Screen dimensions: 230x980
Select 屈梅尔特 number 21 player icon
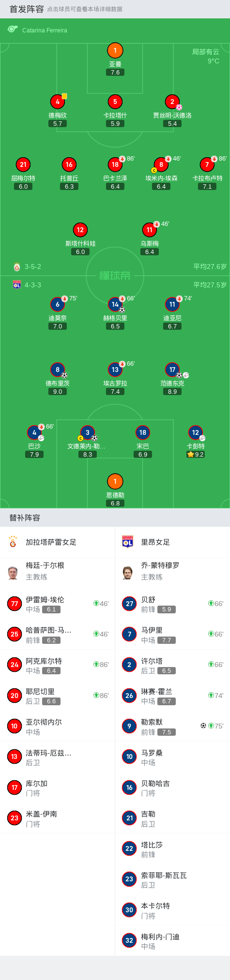(23, 164)
